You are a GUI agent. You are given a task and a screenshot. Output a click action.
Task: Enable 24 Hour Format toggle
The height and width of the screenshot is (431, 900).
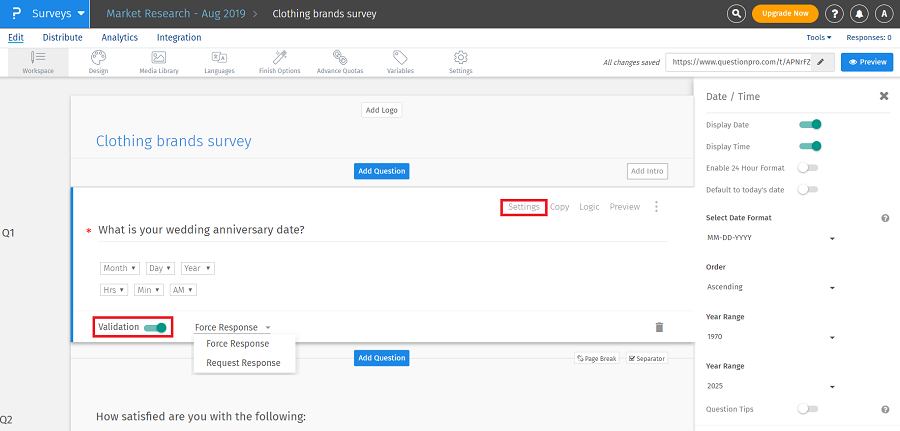808,168
